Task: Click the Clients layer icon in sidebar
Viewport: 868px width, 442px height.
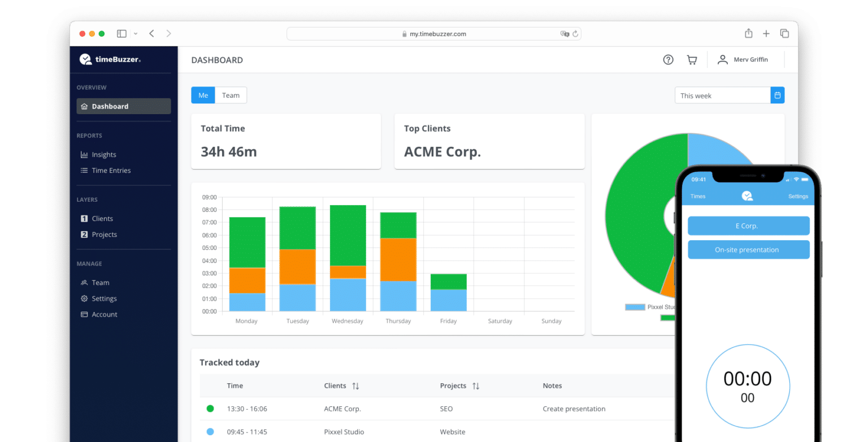Action: (x=84, y=218)
